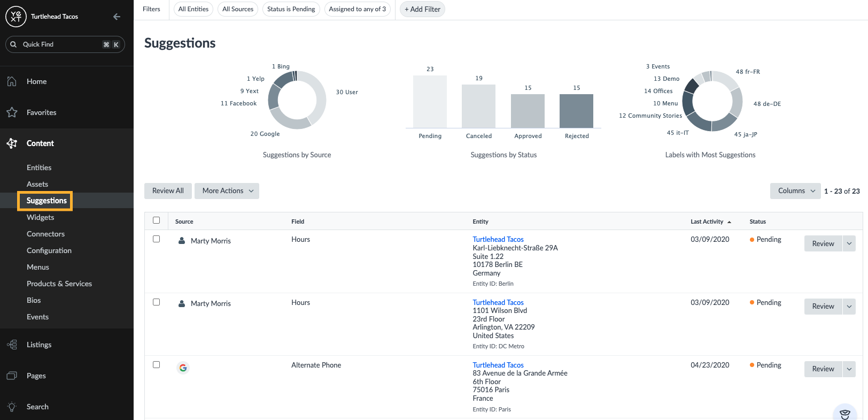Open Assets in the Content menu

(37, 184)
